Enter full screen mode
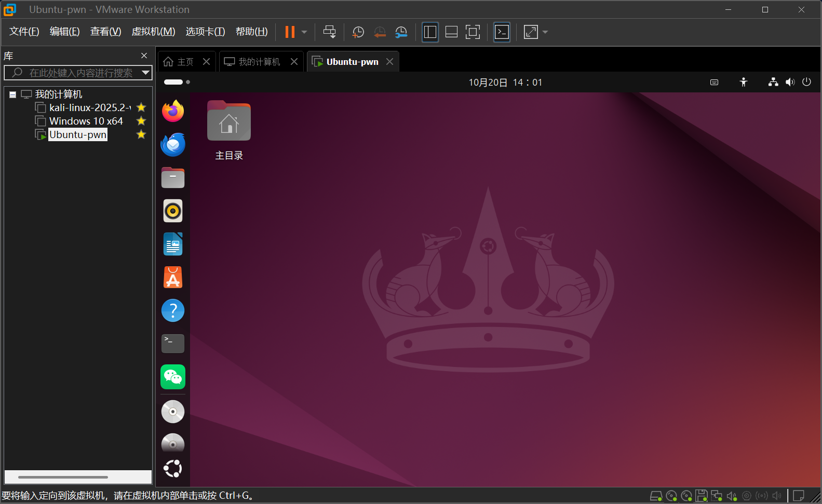Screen dimensions: 822x504 (x=473, y=32)
